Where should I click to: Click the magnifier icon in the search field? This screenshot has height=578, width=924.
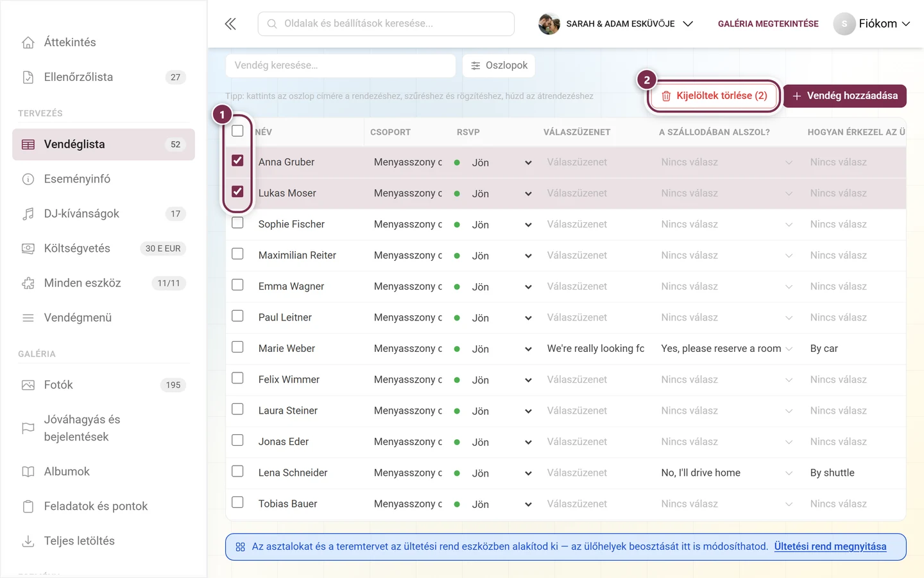click(x=272, y=24)
